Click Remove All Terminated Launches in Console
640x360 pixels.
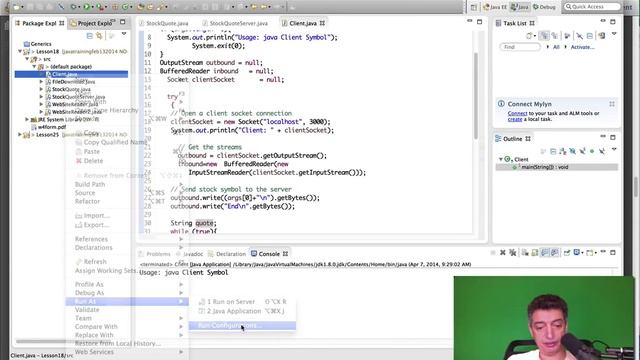tap(513, 253)
